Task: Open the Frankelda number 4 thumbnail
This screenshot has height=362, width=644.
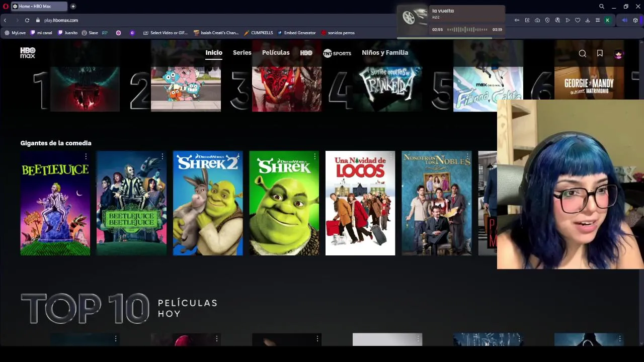Action: coord(387,88)
